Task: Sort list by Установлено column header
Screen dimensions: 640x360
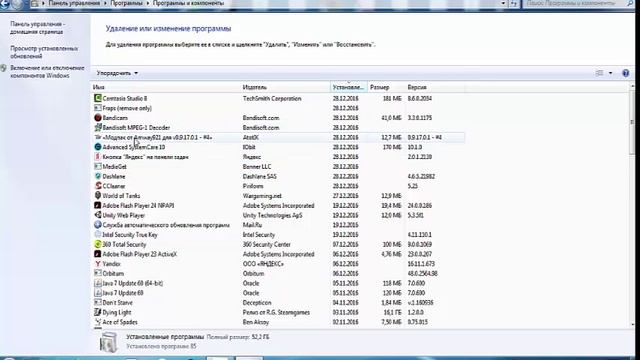Action: [349, 87]
